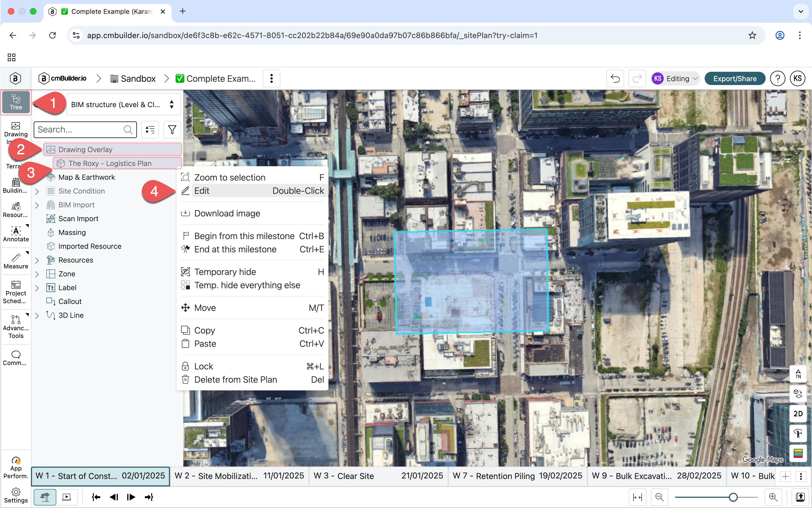
Task: Click the Complete Exam... breadcrumb
Action: pyautogui.click(x=215, y=79)
